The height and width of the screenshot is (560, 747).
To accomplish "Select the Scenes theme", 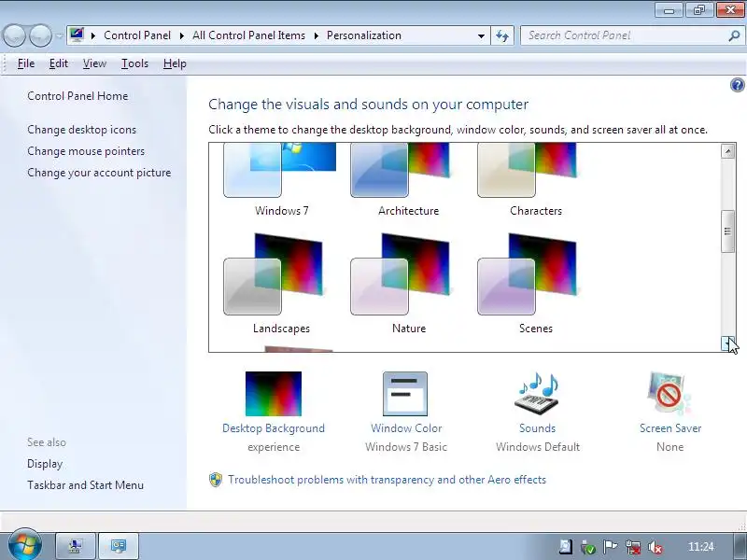I will tap(535, 284).
